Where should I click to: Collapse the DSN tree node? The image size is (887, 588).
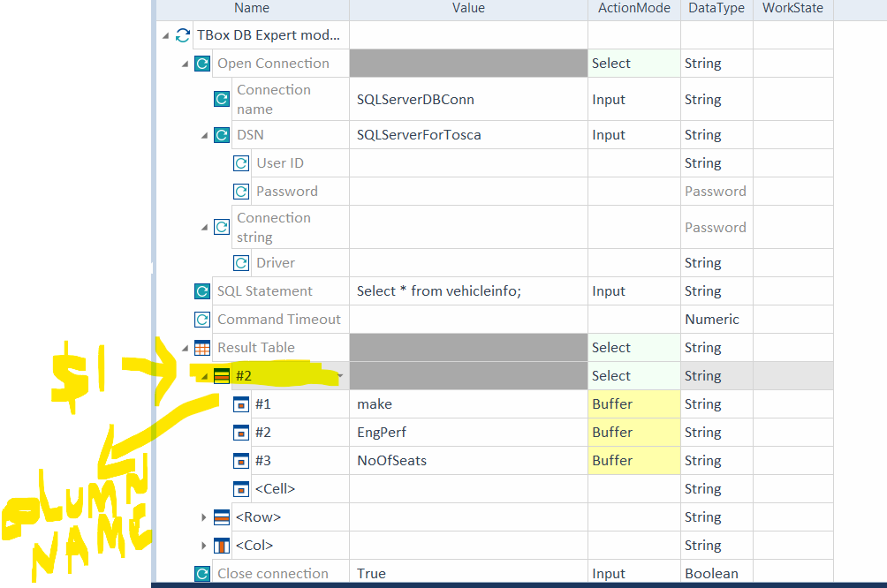pyautogui.click(x=204, y=136)
